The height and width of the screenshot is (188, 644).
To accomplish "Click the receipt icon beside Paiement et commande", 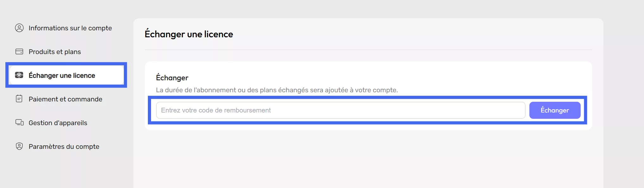I will click(19, 99).
